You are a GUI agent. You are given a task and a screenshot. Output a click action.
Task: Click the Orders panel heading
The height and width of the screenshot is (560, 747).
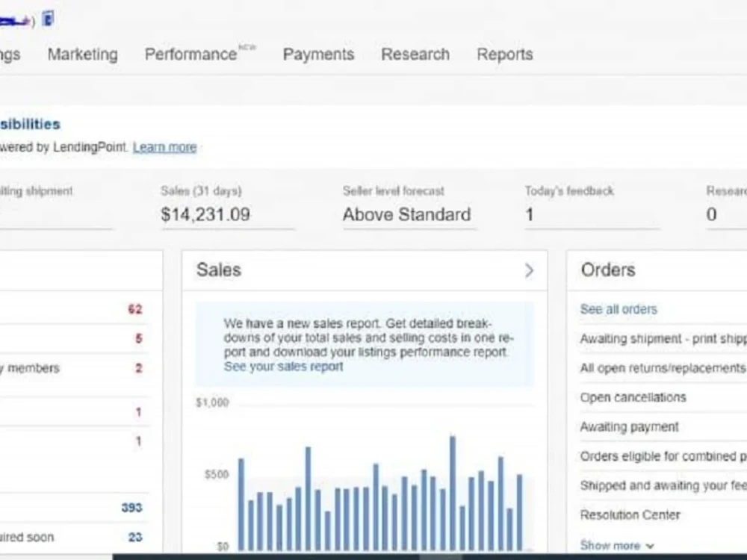point(608,270)
